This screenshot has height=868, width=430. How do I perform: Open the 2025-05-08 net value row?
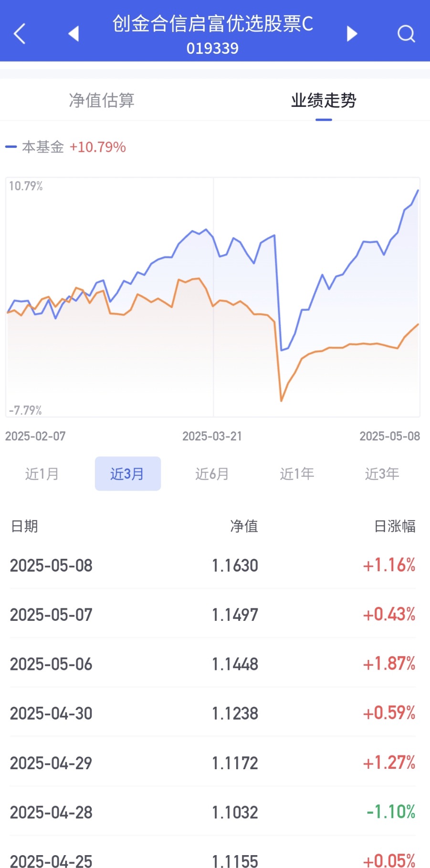click(x=213, y=565)
